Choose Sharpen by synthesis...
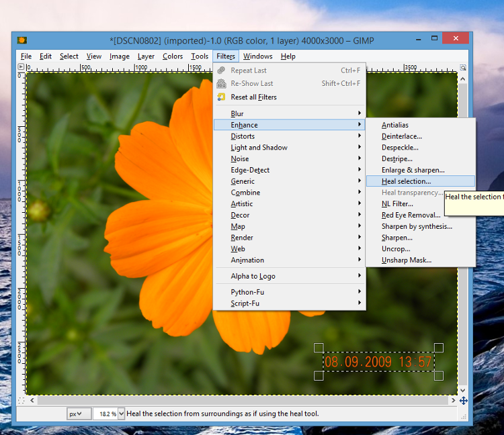 click(x=421, y=226)
